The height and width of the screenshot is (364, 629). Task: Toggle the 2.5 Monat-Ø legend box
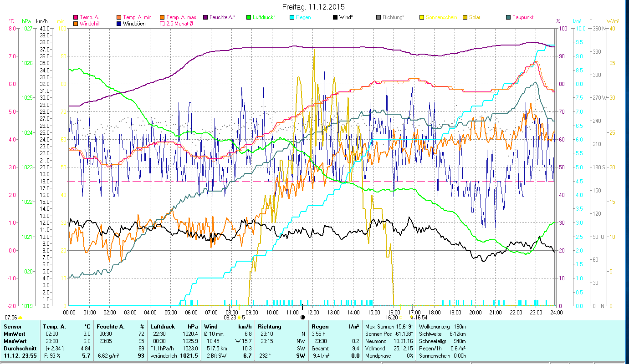pos(162,23)
